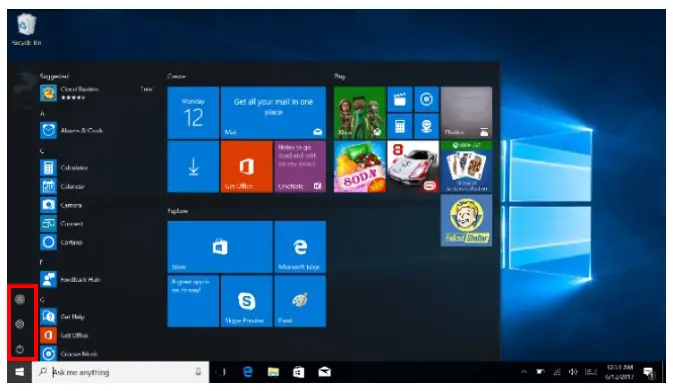Open the purple OneNote tile
The image size is (673, 391).
coord(300,167)
